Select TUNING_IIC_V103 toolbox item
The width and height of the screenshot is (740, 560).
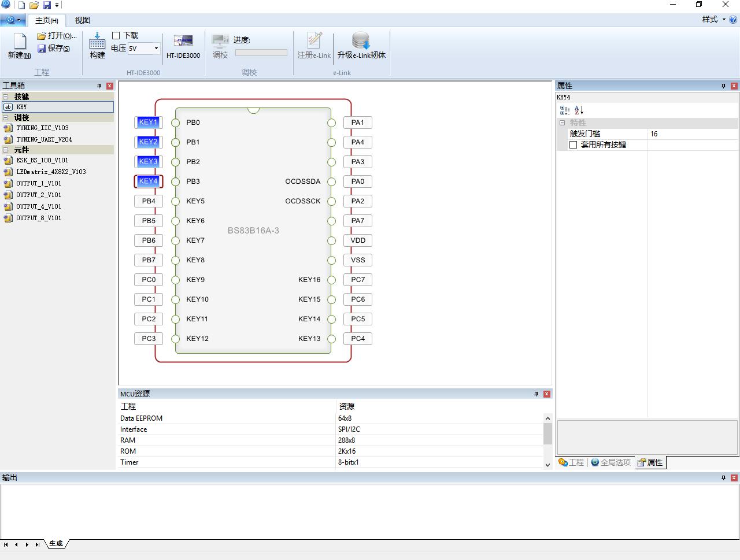pyautogui.click(x=42, y=128)
